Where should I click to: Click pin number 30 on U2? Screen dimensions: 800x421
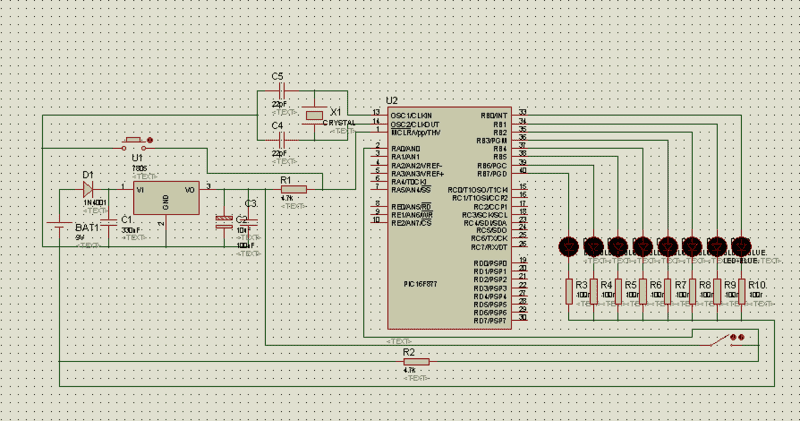coord(522,317)
